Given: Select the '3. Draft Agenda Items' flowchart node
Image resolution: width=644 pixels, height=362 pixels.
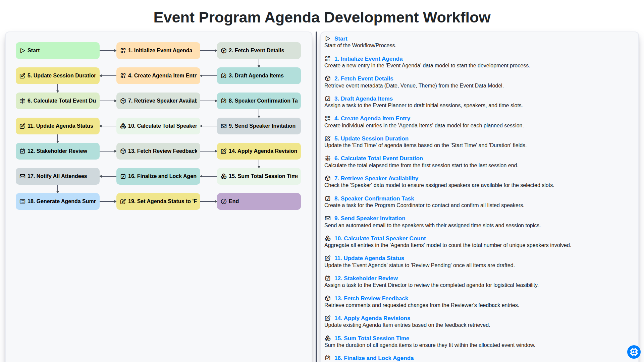Looking at the screenshot, I should click(259, 76).
